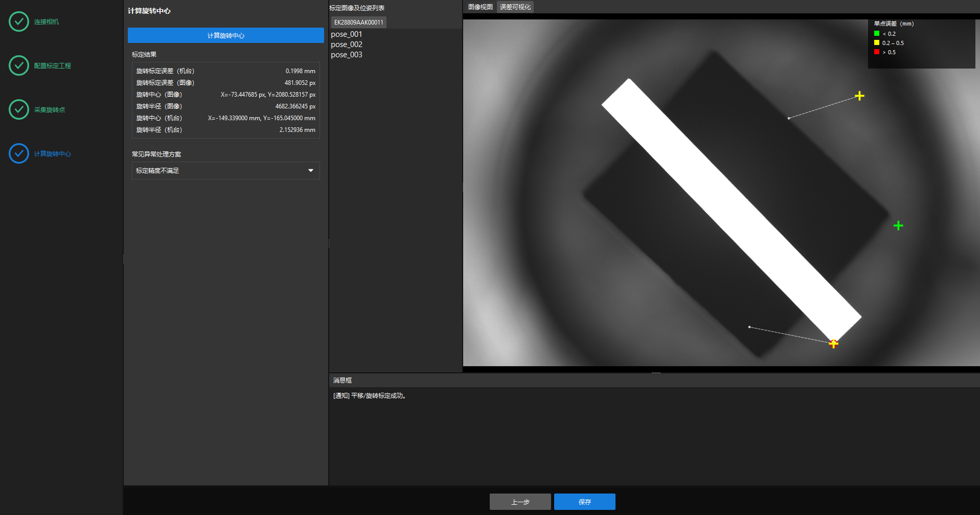This screenshot has width=980, height=515.
Task: Click the 保存 button
Action: [x=585, y=502]
